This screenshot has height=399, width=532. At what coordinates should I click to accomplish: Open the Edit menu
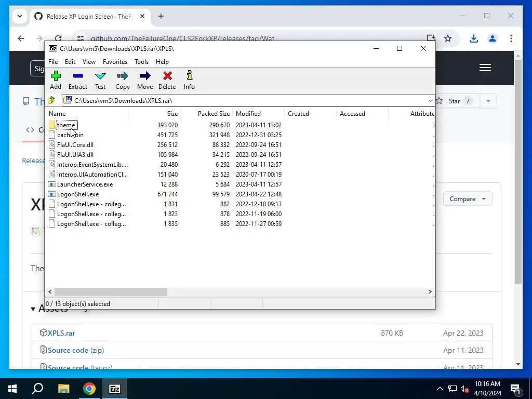(70, 62)
